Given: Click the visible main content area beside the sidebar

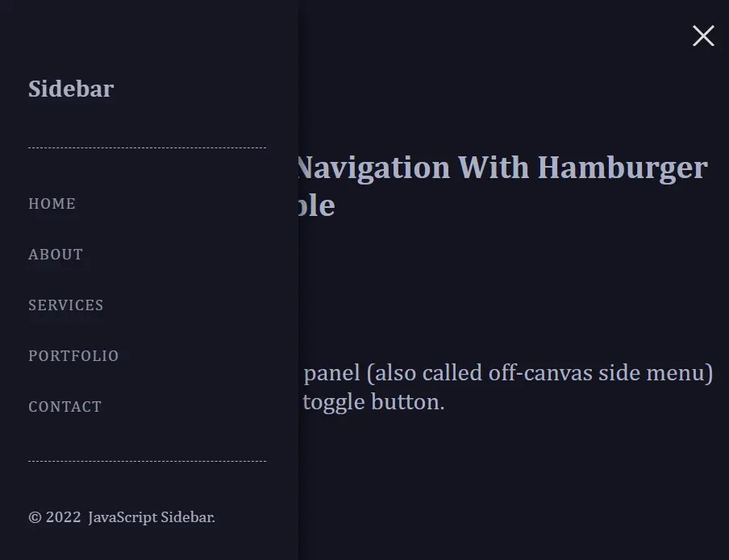Looking at the screenshot, I should [524, 282].
